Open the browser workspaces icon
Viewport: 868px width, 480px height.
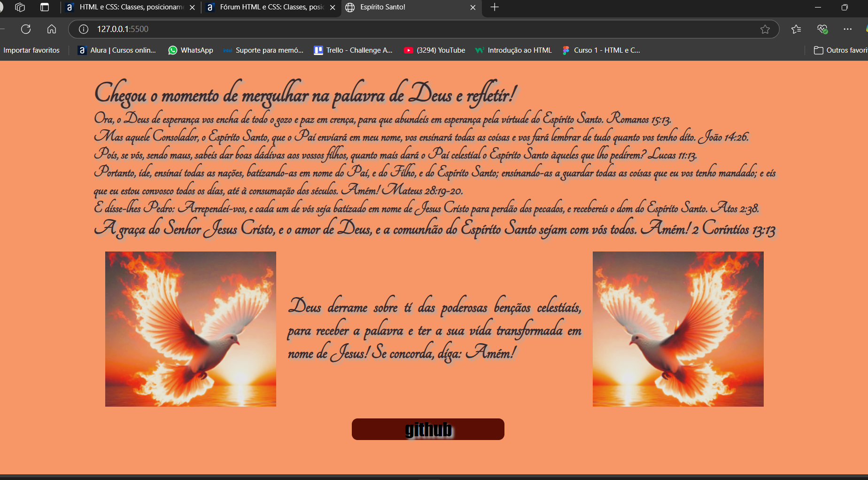click(20, 7)
